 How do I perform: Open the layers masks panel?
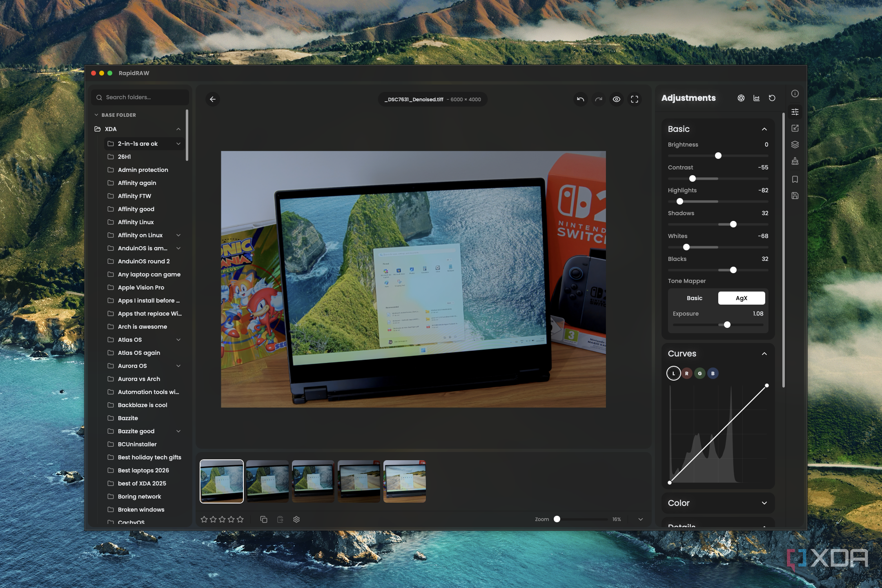[795, 145]
